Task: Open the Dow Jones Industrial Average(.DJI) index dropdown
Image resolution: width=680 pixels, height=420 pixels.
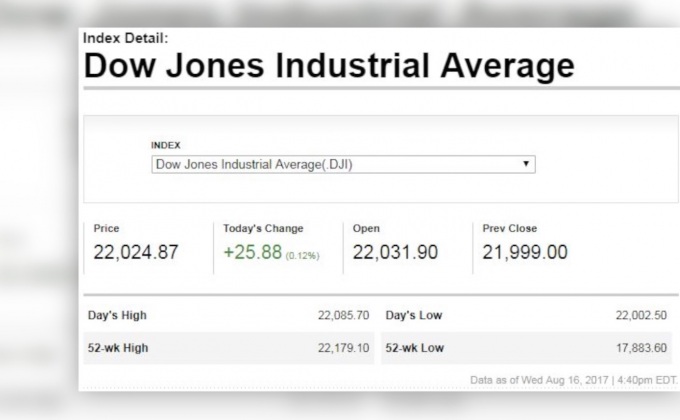Action: [x=343, y=164]
